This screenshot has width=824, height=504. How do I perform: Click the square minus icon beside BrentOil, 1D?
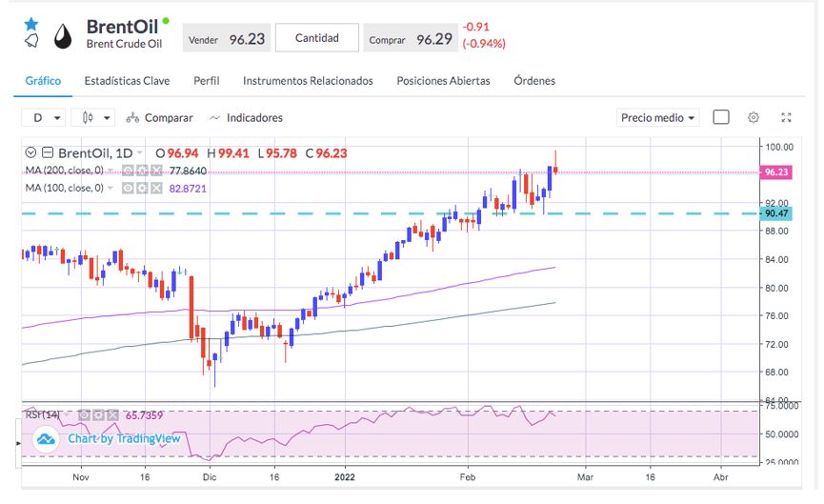point(48,153)
